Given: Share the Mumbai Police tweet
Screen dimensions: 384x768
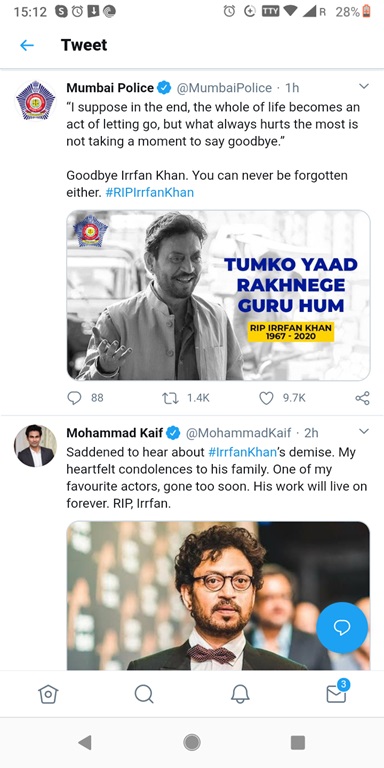Looking at the screenshot, I should coord(362,398).
